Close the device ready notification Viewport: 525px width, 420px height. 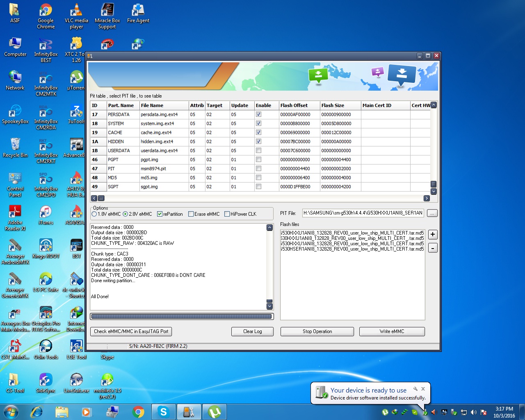coord(423,388)
